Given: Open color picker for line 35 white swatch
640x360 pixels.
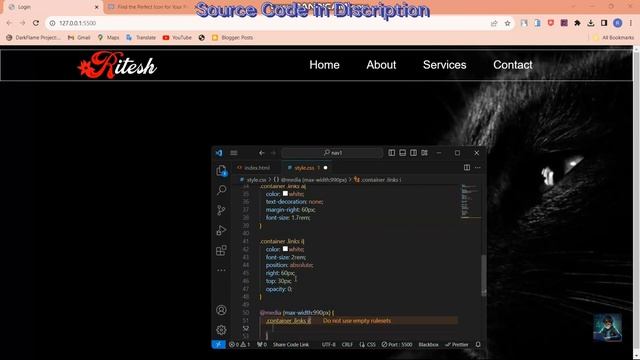Looking at the screenshot, I should click(285, 193).
